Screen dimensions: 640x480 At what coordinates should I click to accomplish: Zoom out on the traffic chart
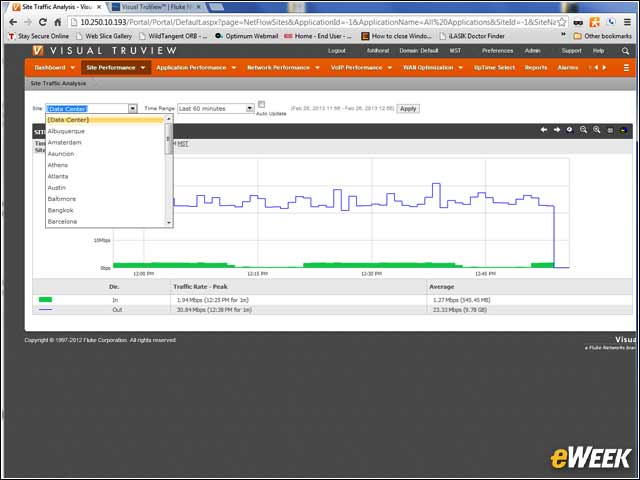tap(584, 130)
